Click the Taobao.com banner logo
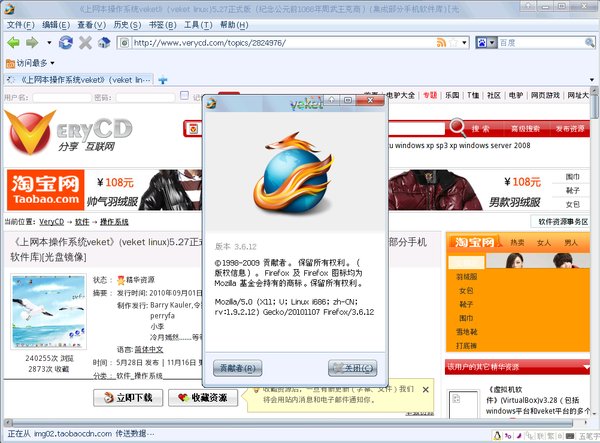Screen dimensions: 600x443 (46, 190)
